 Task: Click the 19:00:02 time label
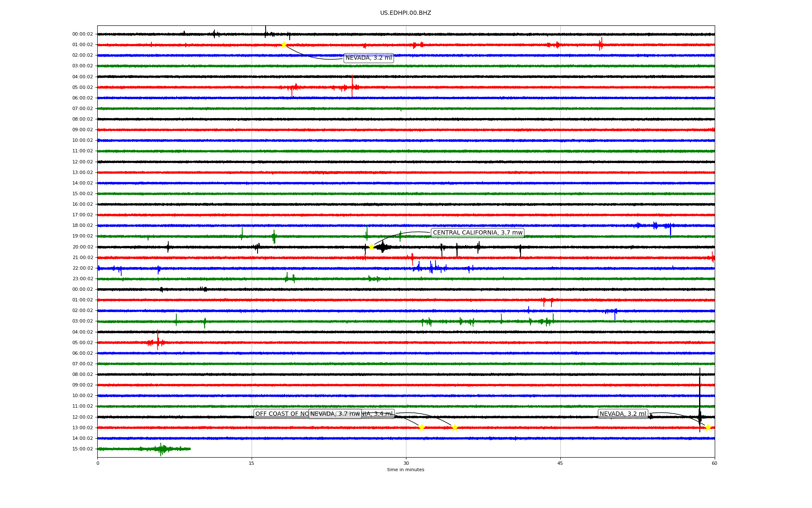click(82, 236)
